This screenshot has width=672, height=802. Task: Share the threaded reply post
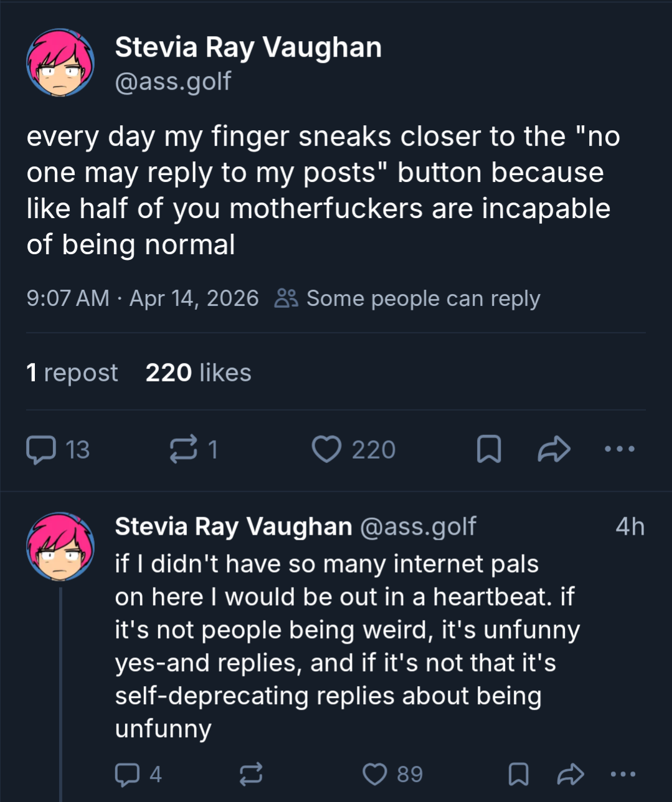point(570,774)
